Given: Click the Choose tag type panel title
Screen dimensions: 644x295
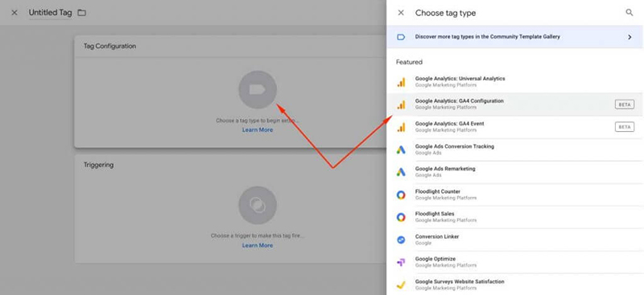Looking at the screenshot, I should [445, 13].
